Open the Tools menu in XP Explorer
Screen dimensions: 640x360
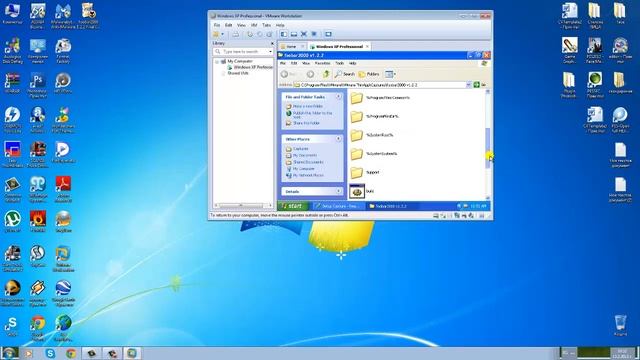click(x=340, y=63)
